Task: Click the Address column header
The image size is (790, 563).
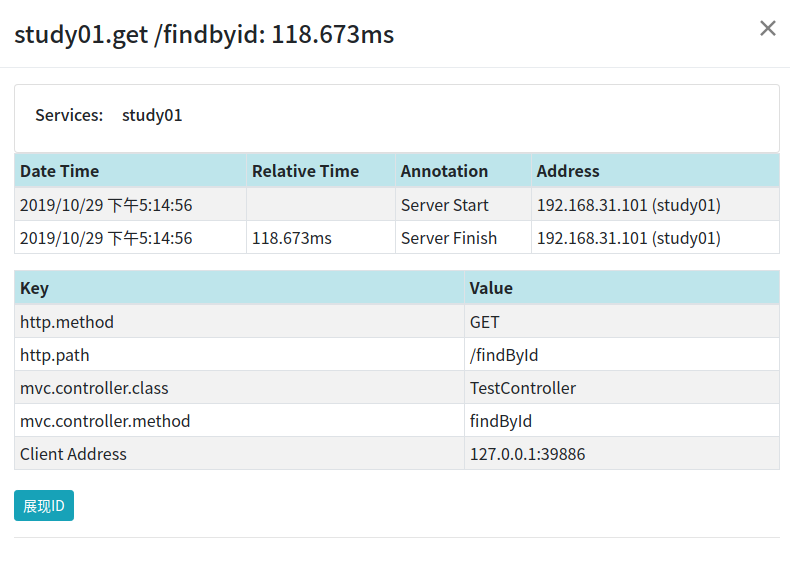Action: tap(568, 171)
